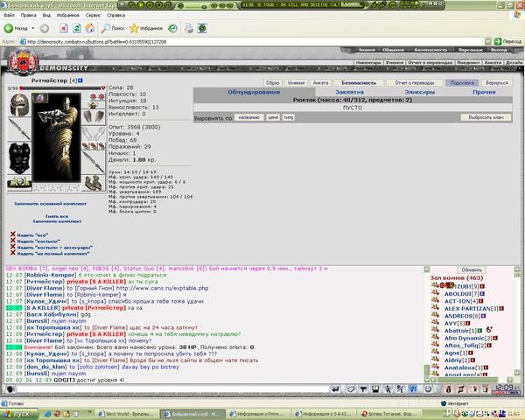Click the chat message input field
525x420 pixels.
coord(173,389)
